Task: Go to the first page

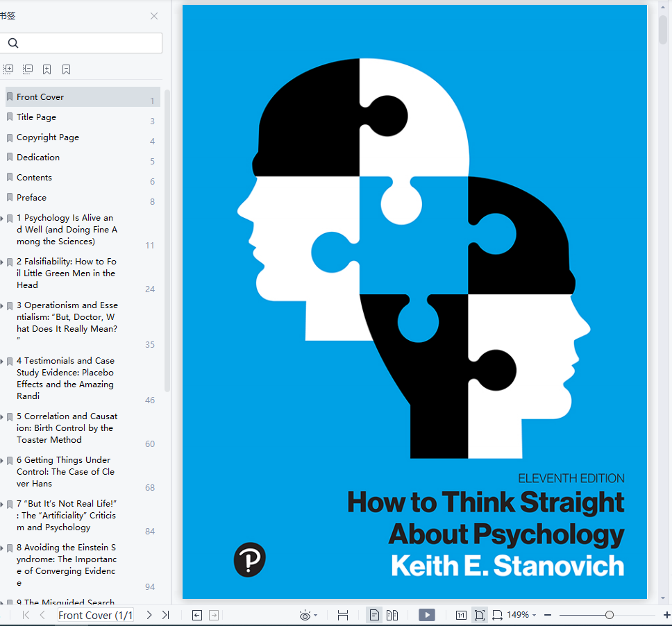Action: [26, 616]
